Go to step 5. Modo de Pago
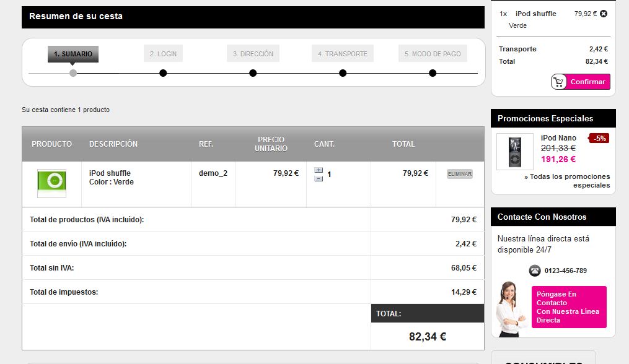 click(x=433, y=54)
